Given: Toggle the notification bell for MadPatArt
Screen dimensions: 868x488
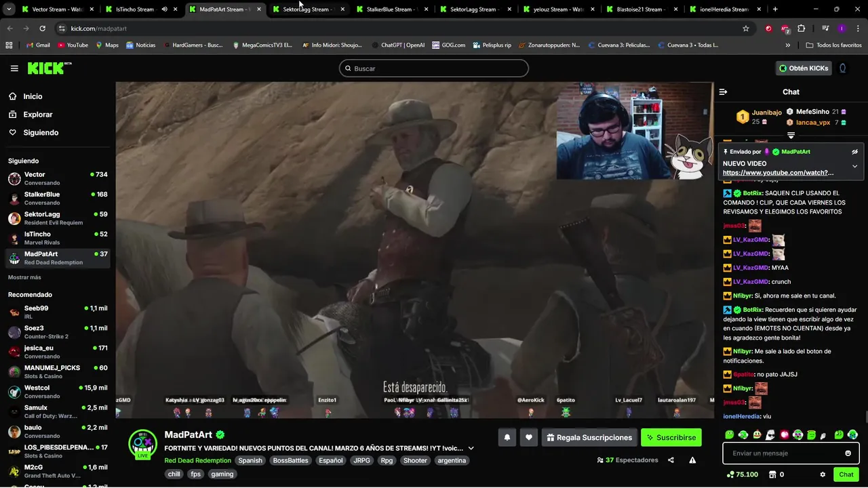Looking at the screenshot, I should (x=507, y=437).
